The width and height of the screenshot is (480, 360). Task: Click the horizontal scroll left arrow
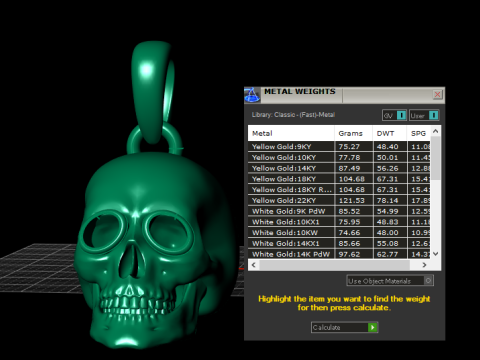point(254,265)
